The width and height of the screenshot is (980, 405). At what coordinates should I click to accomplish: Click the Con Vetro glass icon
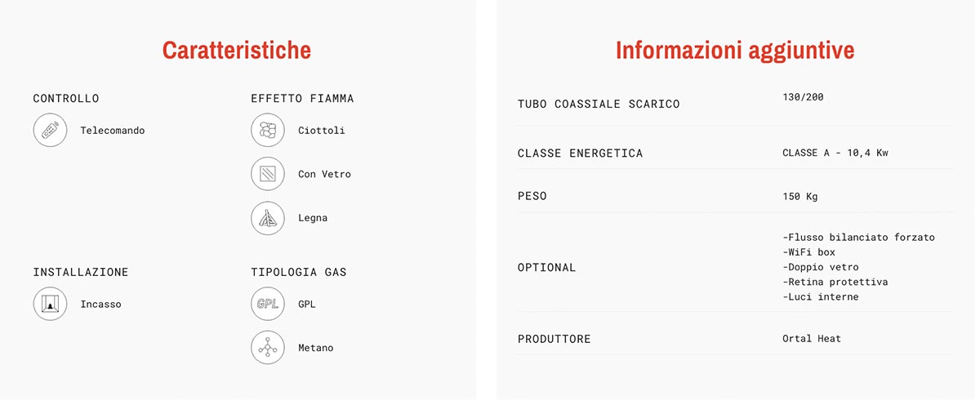pos(268,174)
